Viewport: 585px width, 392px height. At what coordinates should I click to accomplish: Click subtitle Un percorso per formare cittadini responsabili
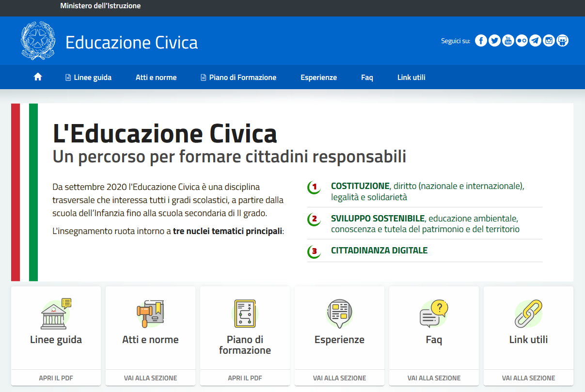[x=229, y=157]
